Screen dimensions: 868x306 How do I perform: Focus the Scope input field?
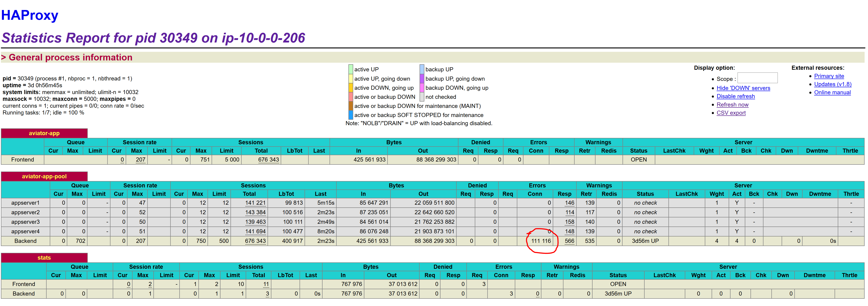tap(757, 78)
